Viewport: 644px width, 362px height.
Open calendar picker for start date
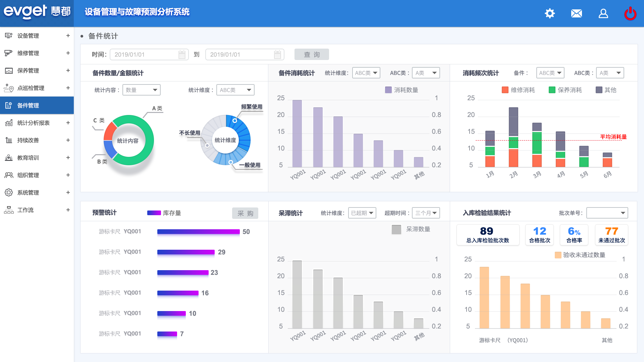[182, 55]
